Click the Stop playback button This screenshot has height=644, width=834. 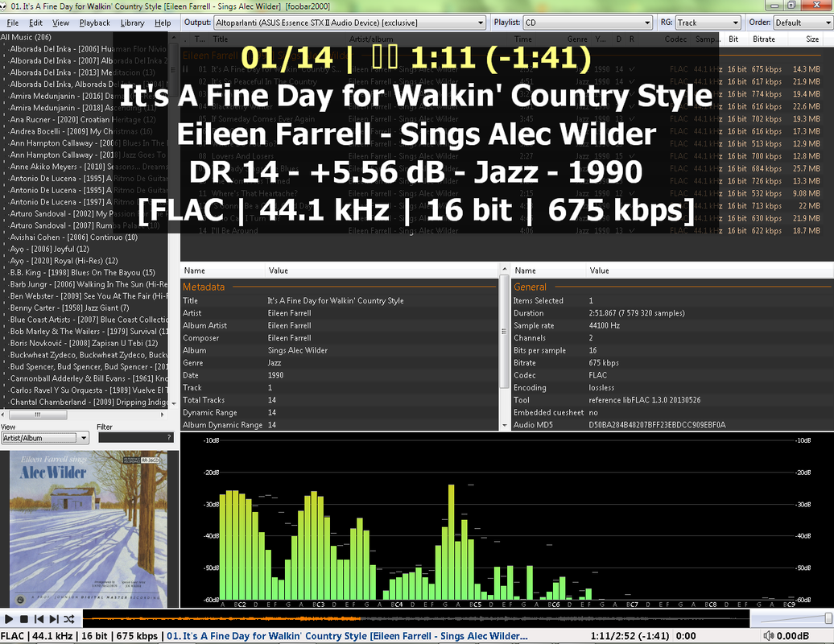24,619
